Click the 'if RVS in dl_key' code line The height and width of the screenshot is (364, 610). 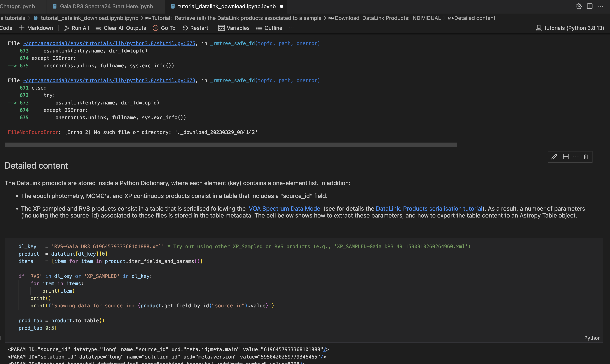[x=85, y=276]
